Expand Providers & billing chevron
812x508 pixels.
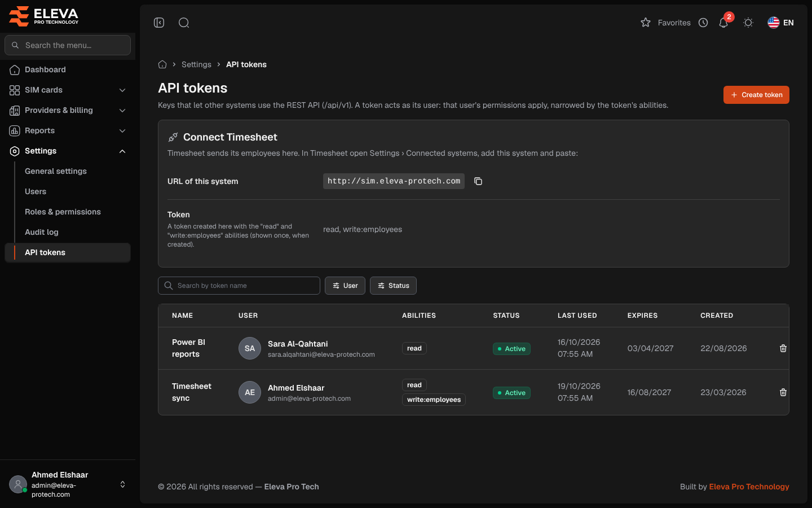click(122, 111)
